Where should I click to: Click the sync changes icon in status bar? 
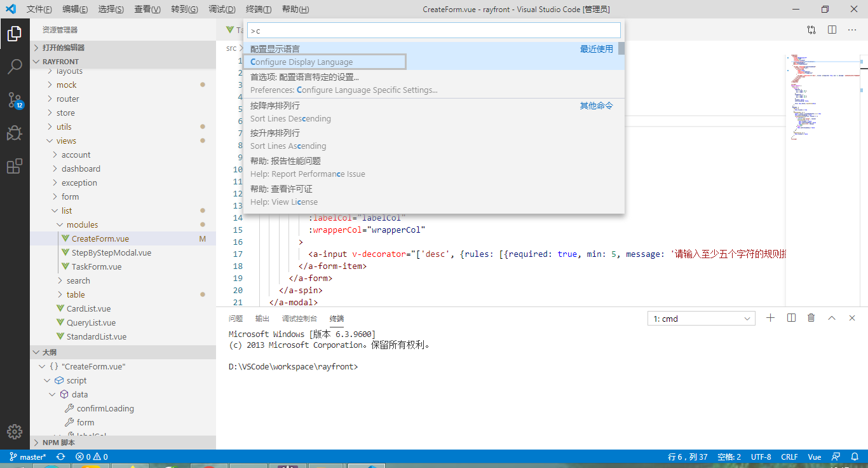(x=61, y=457)
